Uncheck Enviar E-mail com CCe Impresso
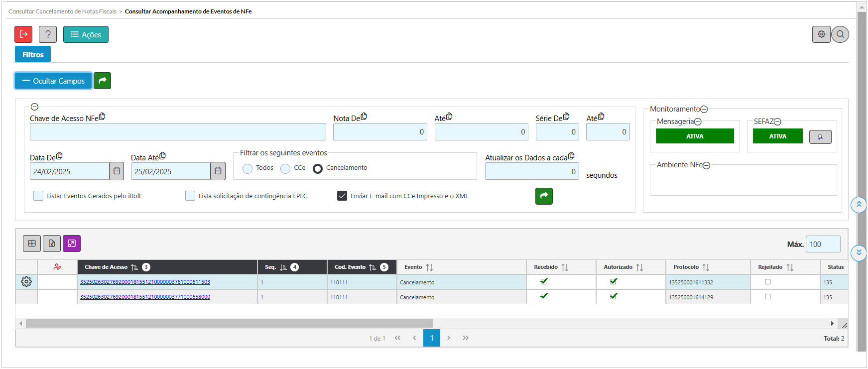 pyautogui.click(x=342, y=196)
